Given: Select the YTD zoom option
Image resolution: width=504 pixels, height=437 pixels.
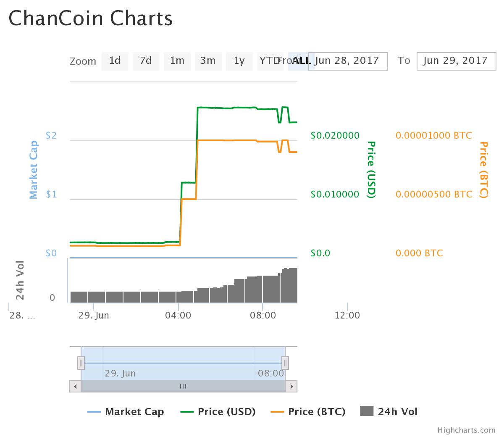Looking at the screenshot, I should click(270, 61).
